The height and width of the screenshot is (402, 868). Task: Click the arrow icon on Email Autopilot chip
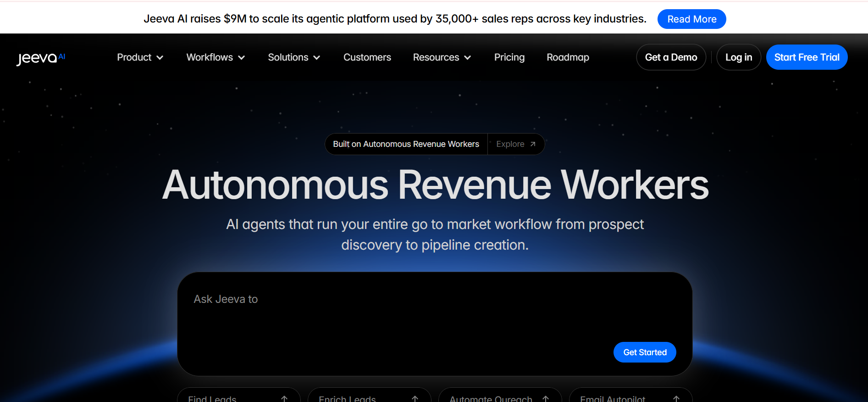(x=676, y=398)
